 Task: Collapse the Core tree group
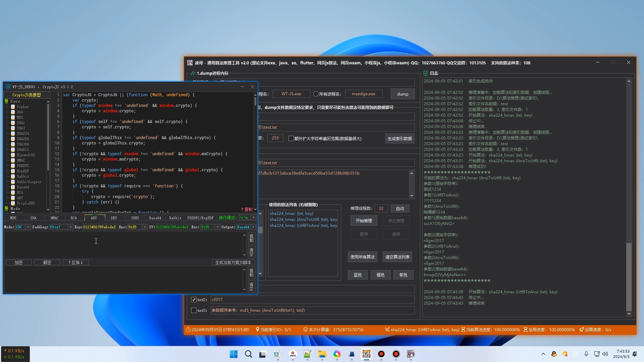(6, 101)
